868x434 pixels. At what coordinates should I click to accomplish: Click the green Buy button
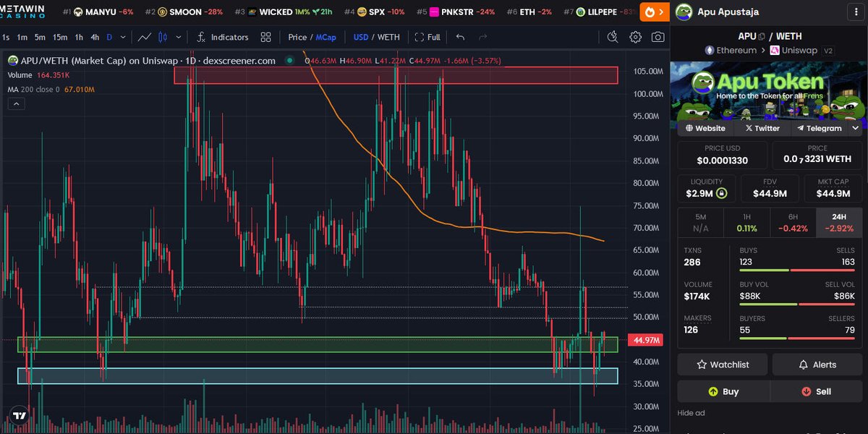click(x=723, y=391)
